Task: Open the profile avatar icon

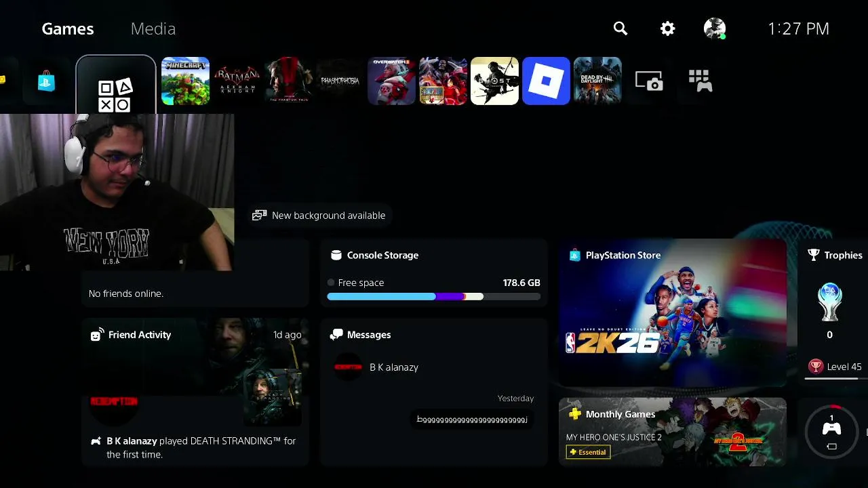Action: tap(715, 28)
